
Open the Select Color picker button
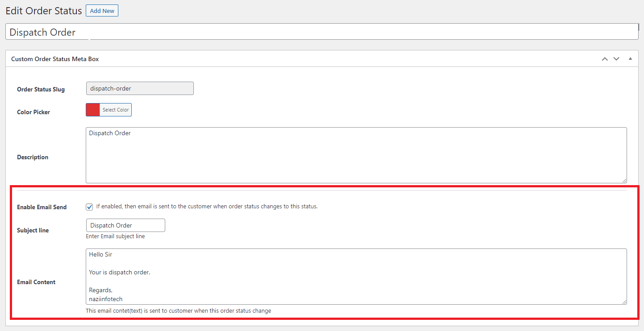(x=116, y=110)
